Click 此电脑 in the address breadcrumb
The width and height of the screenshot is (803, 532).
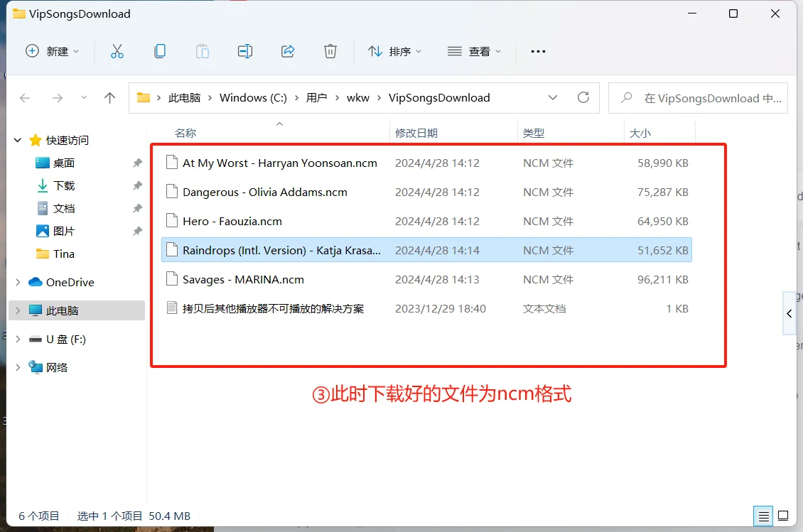[184, 98]
